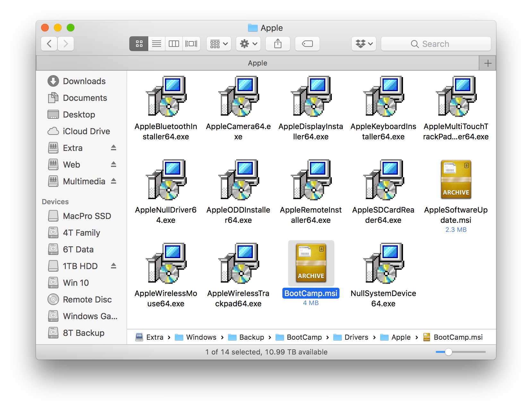532x411 pixels.
Task: Open Remote Disc in sidebar
Action: coord(80,300)
